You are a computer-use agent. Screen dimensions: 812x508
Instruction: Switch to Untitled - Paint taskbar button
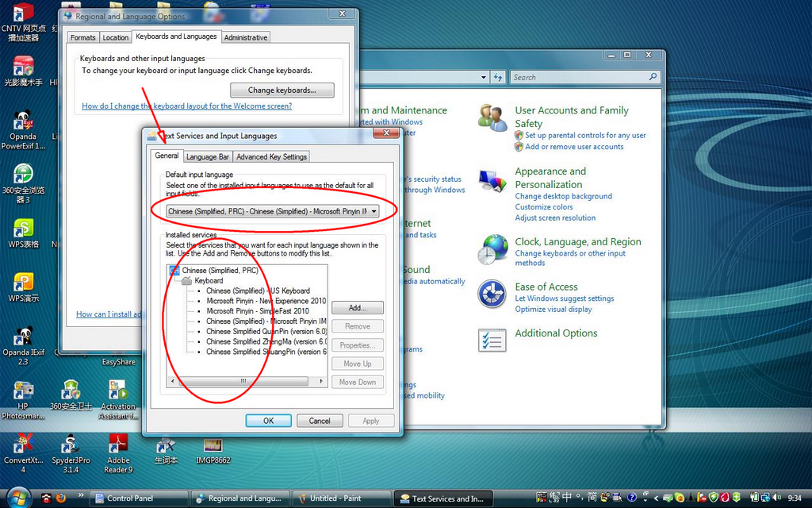pos(342,498)
